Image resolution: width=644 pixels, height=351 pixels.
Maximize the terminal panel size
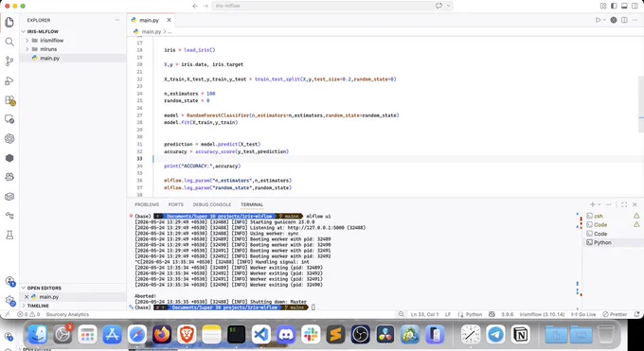(624, 204)
